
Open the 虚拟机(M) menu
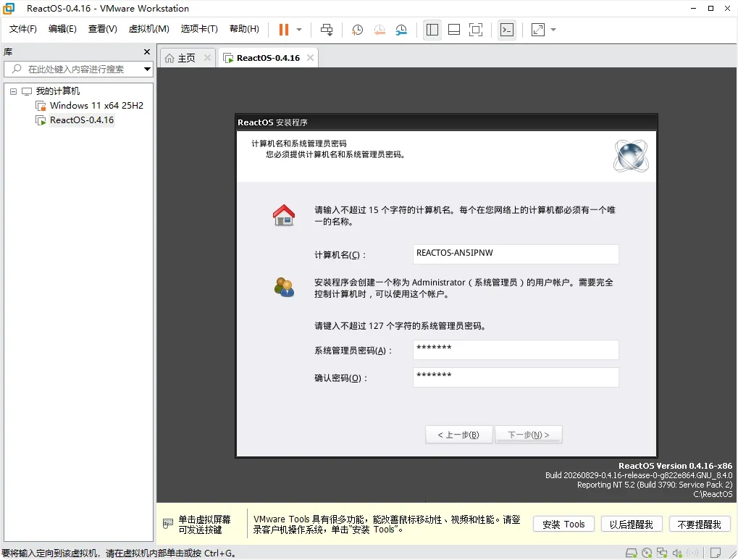pyautogui.click(x=148, y=29)
